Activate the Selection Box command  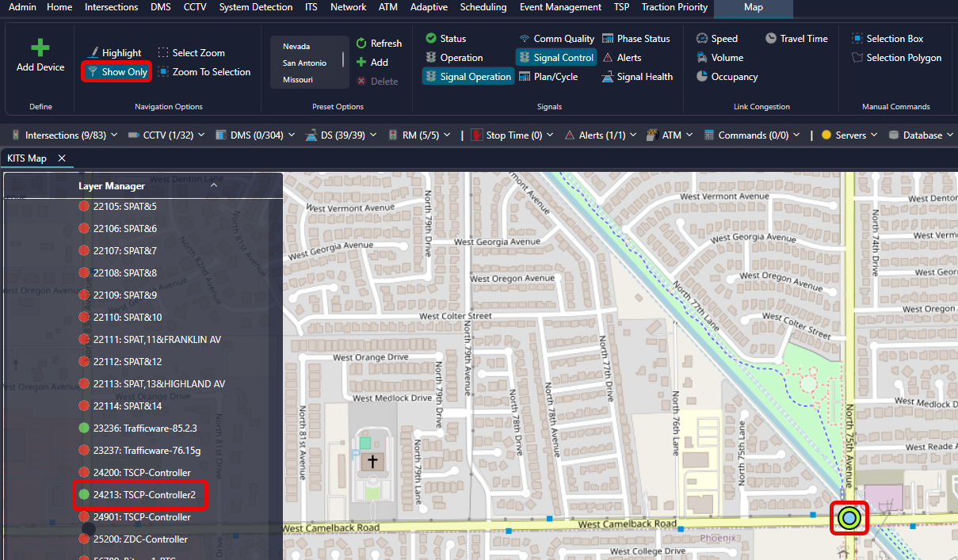pyautogui.click(x=887, y=39)
